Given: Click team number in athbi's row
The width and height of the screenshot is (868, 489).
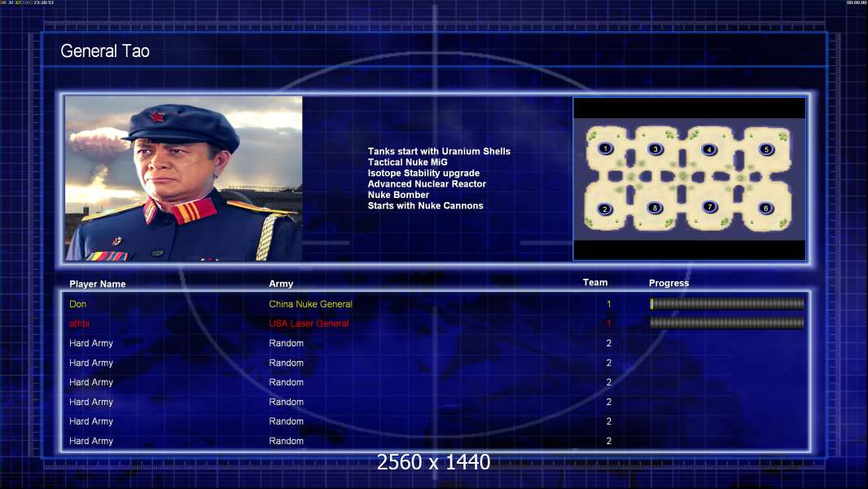Looking at the screenshot, I should 609,324.
